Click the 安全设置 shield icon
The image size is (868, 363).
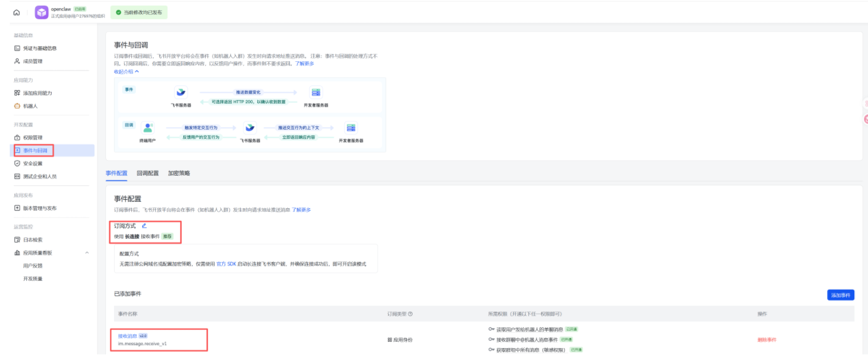(17, 163)
